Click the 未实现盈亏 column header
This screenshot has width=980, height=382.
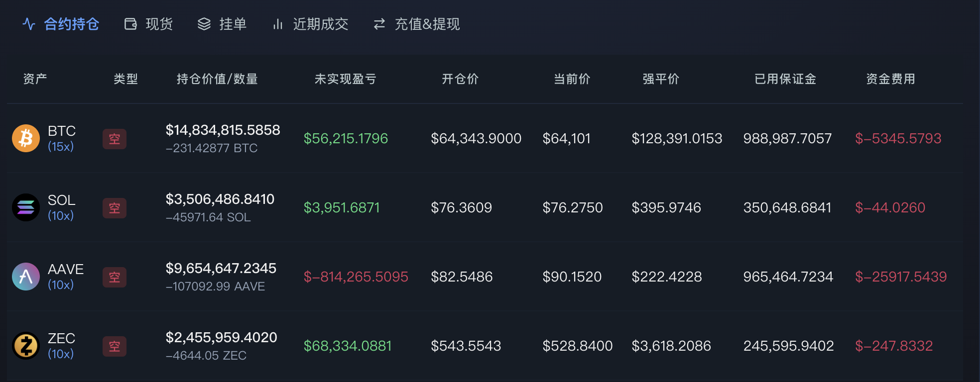click(x=346, y=79)
